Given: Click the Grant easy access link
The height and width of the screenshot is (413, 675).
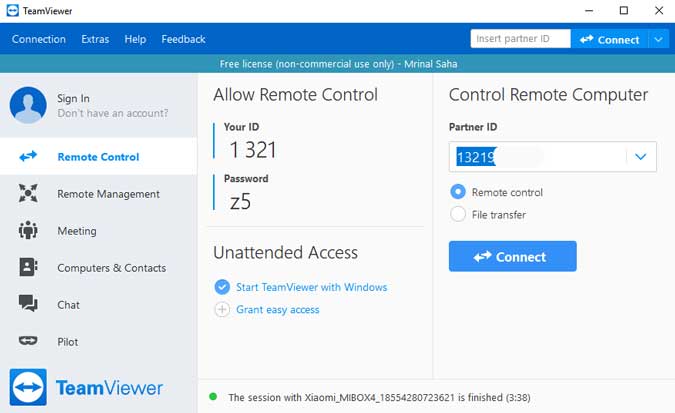Looking at the screenshot, I should (x=278, y=310).
